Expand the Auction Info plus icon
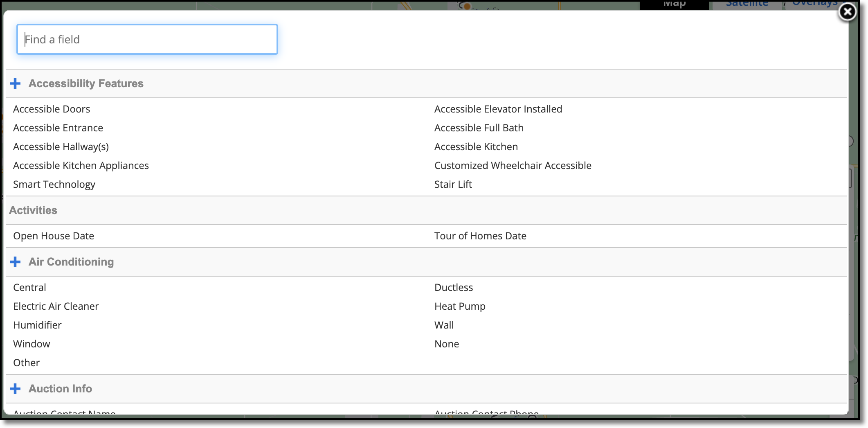868x428 pixels. pos(15,389)
